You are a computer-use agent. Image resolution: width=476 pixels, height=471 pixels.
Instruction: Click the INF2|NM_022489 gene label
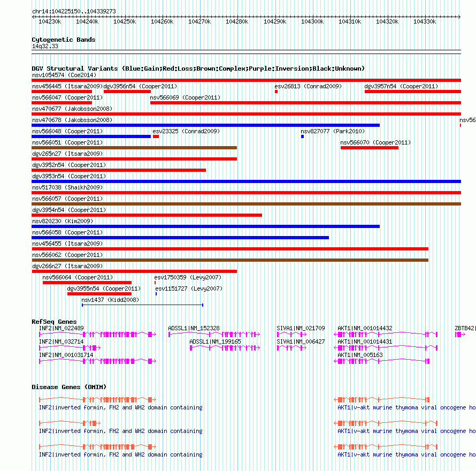62,328
